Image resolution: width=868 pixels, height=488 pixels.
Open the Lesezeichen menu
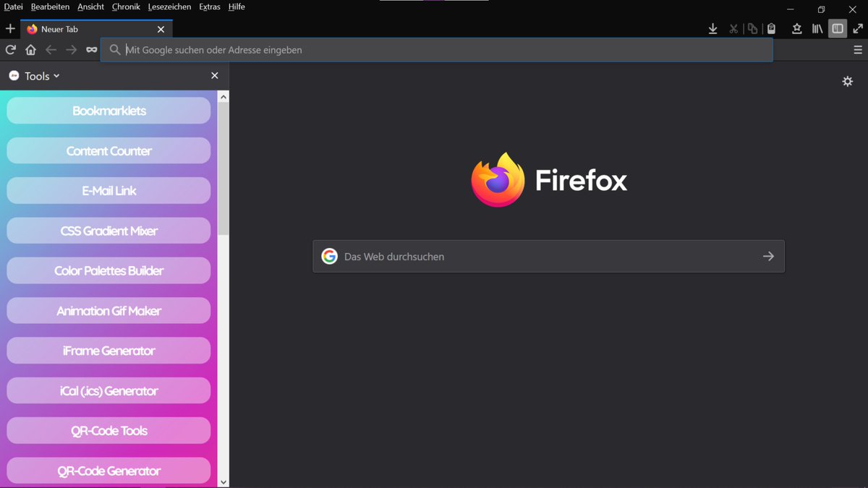(x=169, y=7)
